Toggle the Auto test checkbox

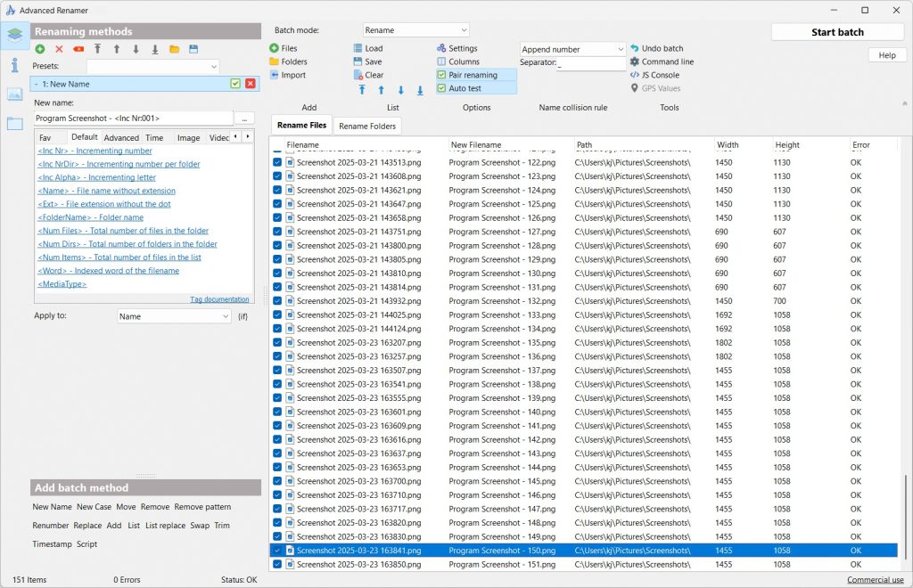click(442, 88)
